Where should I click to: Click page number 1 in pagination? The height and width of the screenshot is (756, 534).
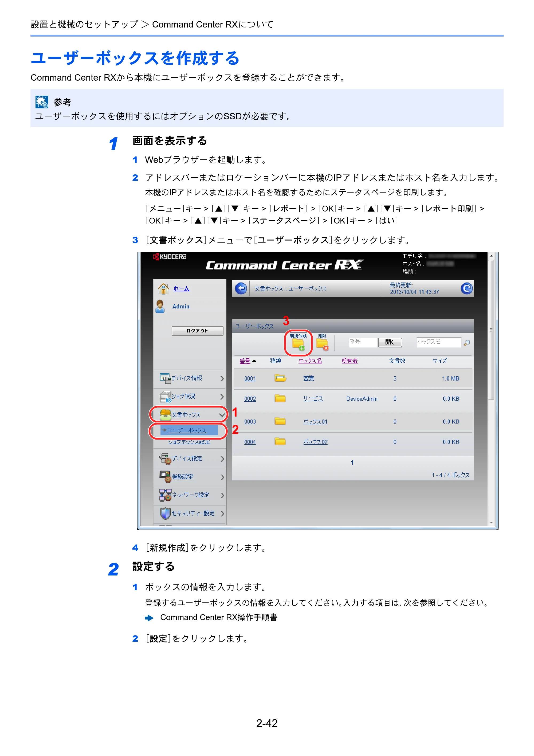point(352,463)
